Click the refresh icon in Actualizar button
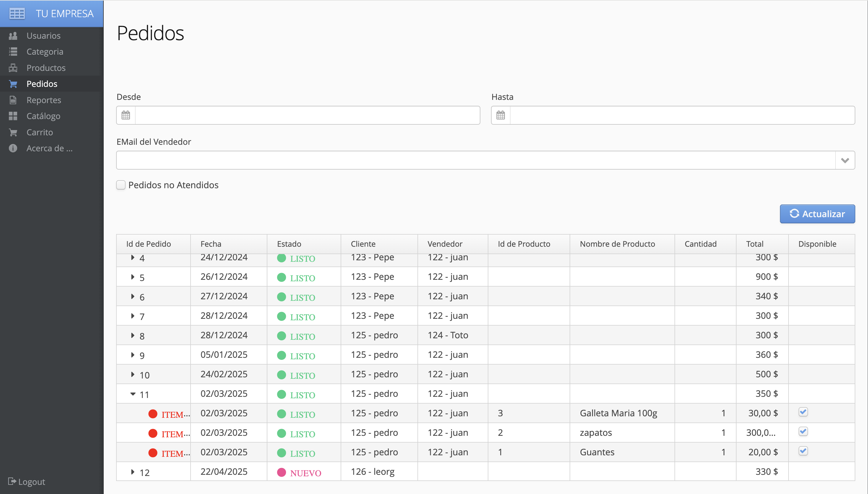This screenshot has height=494, width=868. click(x=794, y=214)
